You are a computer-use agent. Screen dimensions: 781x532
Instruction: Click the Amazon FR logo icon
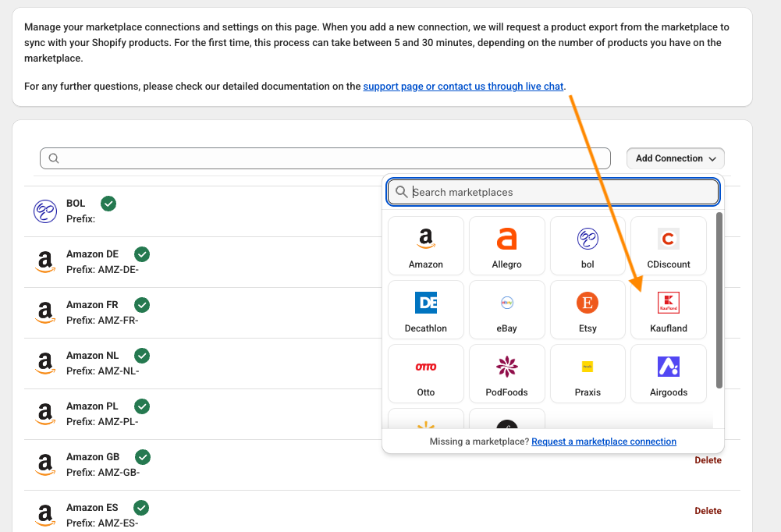[45, 313]
